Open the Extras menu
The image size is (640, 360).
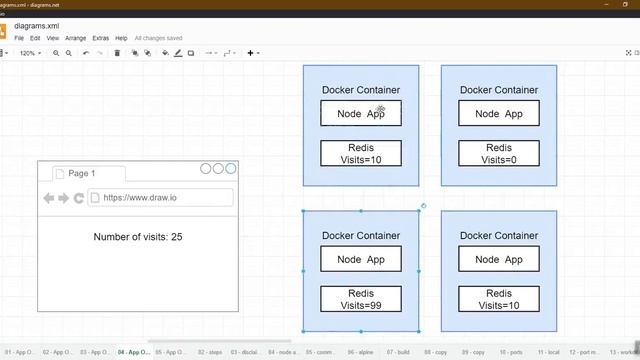click(x=100, y=38)
